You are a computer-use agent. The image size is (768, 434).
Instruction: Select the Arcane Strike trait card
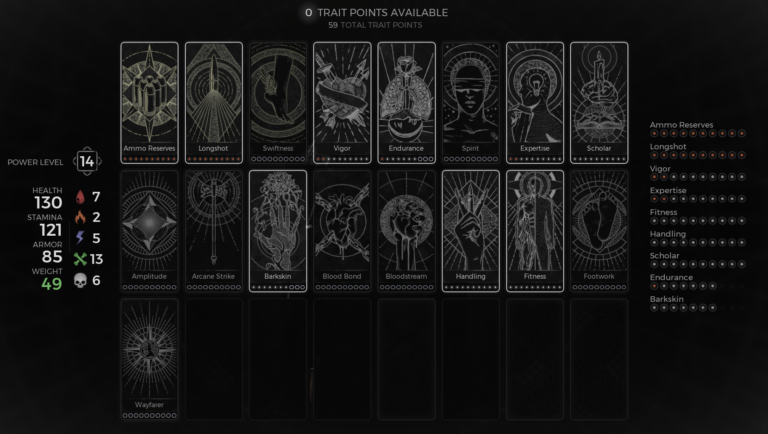tap(214, 231)
